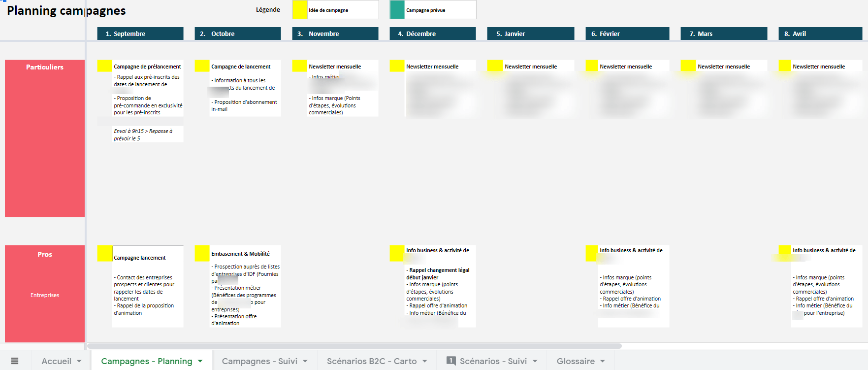Select the Planning campagnes title

pyautogui.click(x=66, y=11)
